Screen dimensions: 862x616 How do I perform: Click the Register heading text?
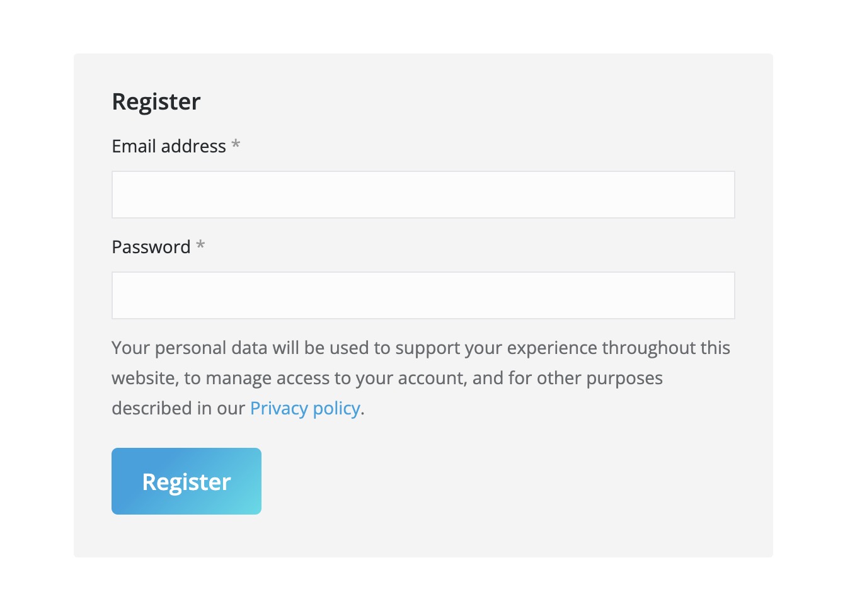pos(156,101)
